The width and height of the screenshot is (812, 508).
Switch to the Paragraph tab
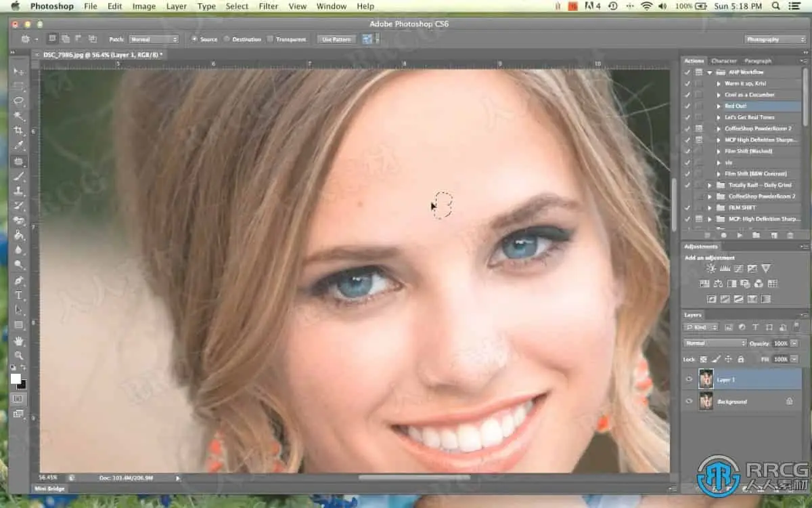(757, 61)
